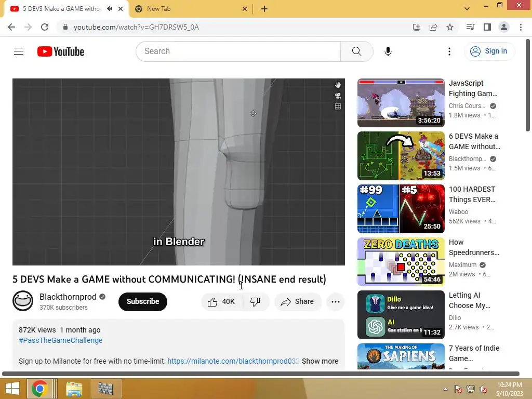The height and width of the screenshot is (399, 532).
Task: Share this page from address bar
Action: pyautogui.click(x=433, y=27)
